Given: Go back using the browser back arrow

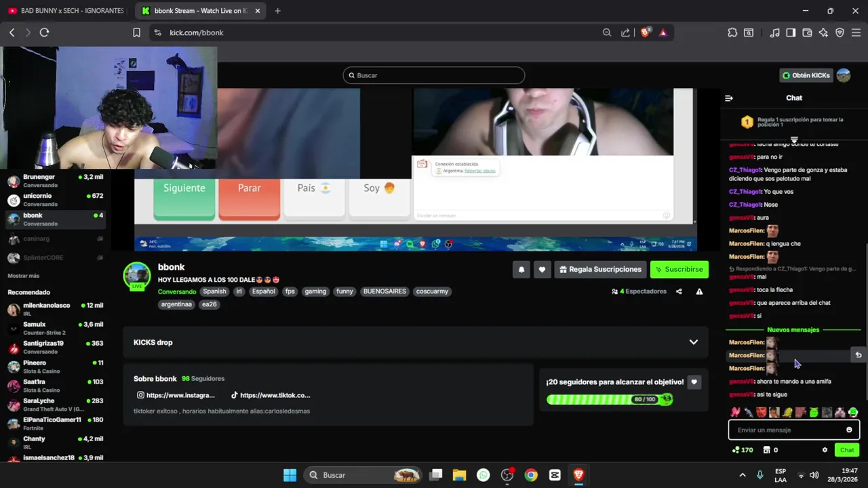Looking at the screenshot, I should [12, 33].
